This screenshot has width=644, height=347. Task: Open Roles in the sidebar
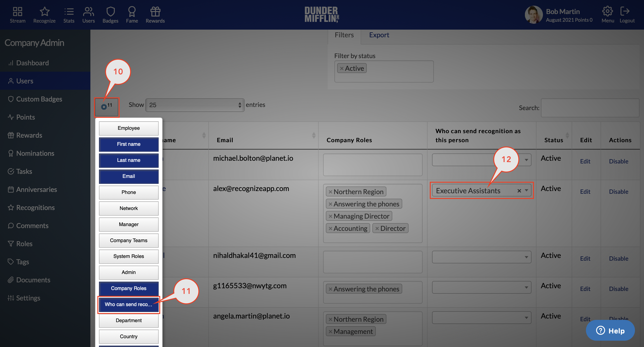[45, 244]
